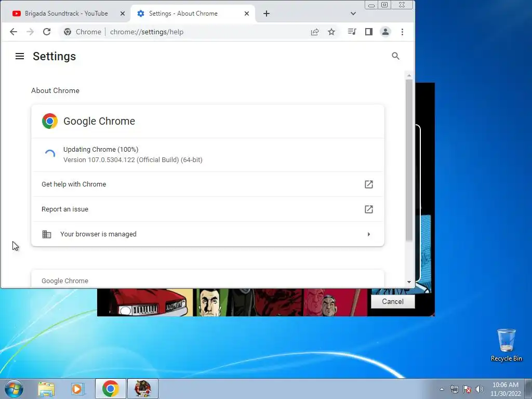The image size is (532, 399).
Task: Open Chrome three-dot menu
Action: pos(403,32)
